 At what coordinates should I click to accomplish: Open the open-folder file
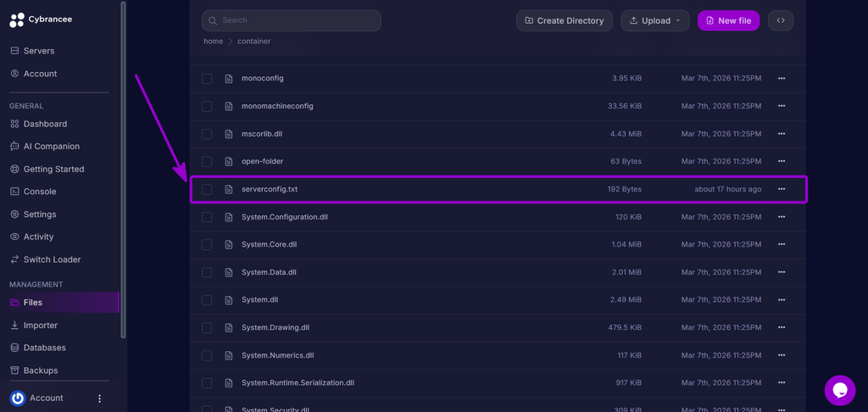263,162
